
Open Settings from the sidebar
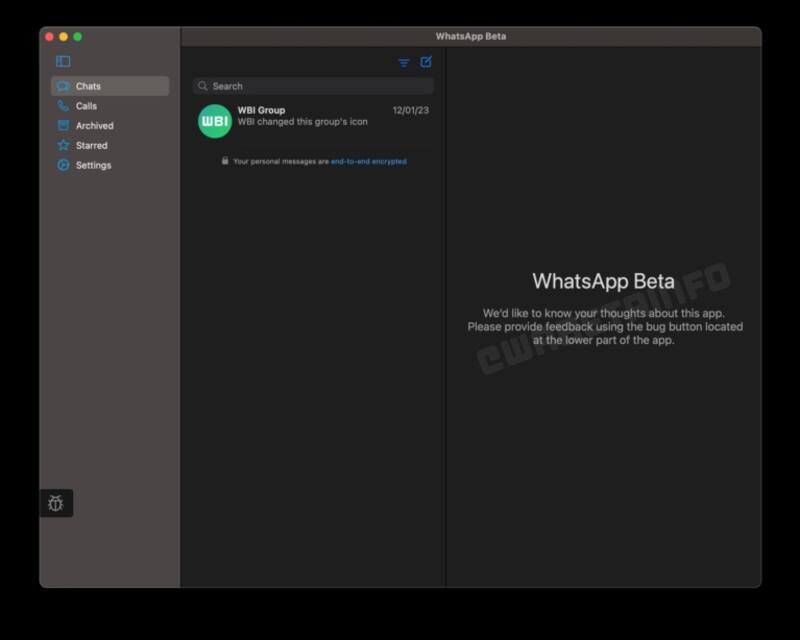coord(93,165)
